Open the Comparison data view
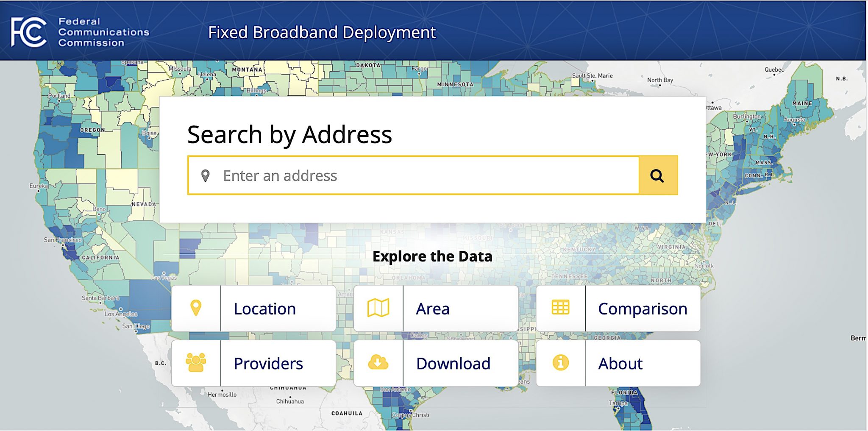The height and width of the screenshot is (431, 868). pyautogui.click(x=642, y=309)
